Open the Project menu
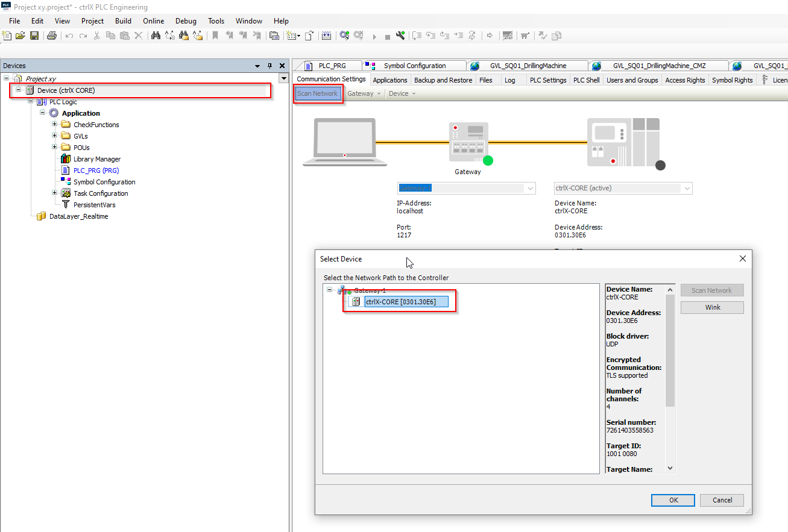788x532 pixels. point(92,20)
